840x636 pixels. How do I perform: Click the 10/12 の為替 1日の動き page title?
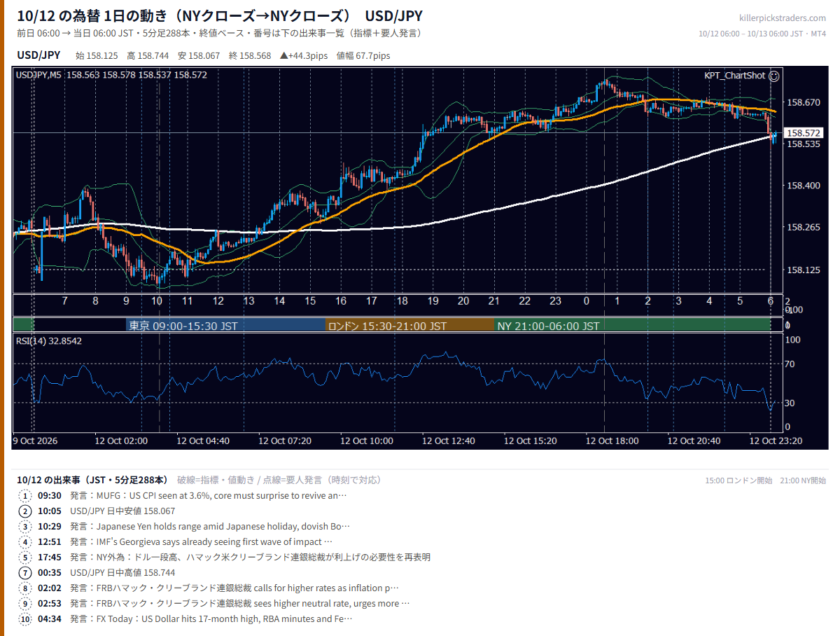220,16
